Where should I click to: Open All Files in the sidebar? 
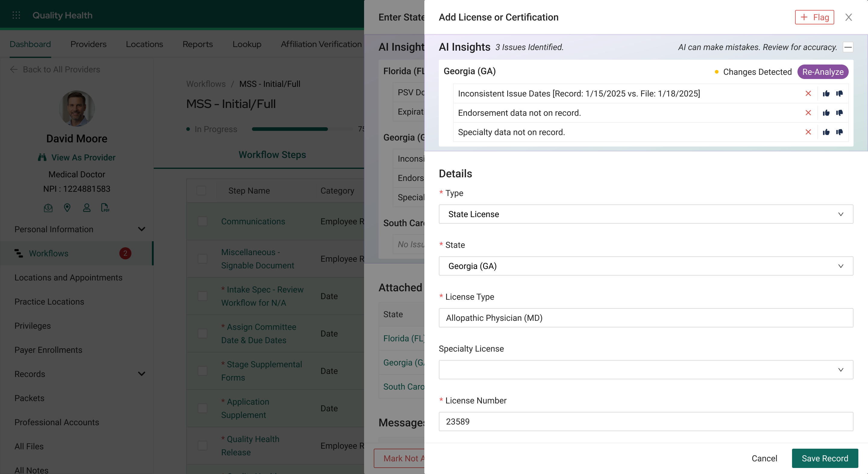[x=29, y=446]
